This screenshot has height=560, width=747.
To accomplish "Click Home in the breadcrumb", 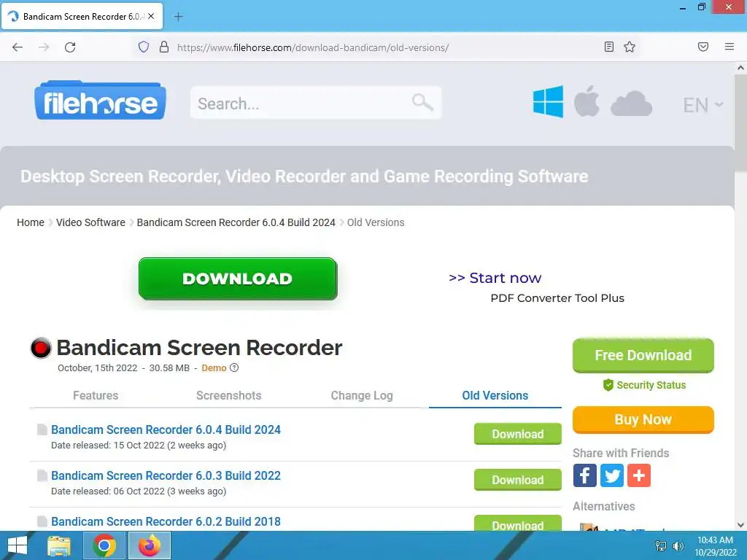I will 31,222.
